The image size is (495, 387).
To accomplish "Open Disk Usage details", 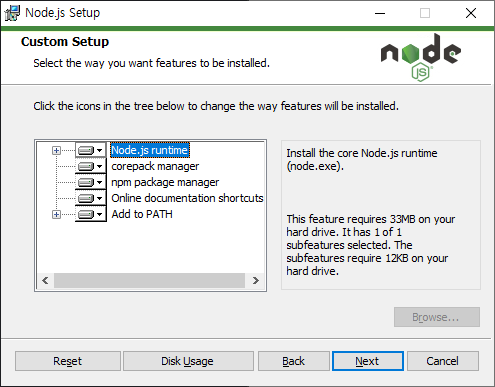I will [188, 361].
